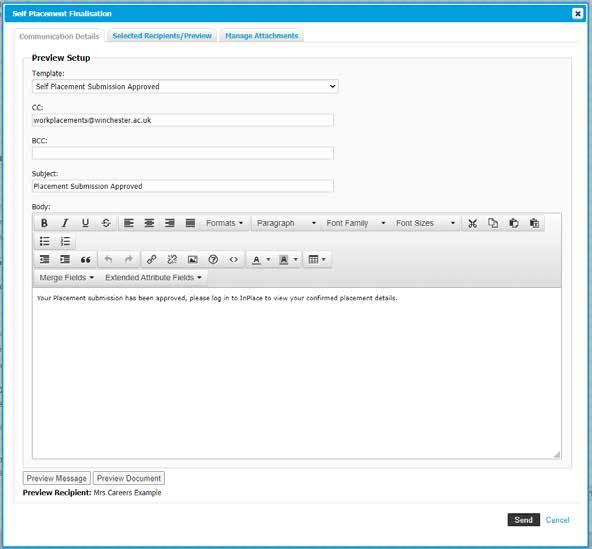Click the insert image icon

[193, 259]
